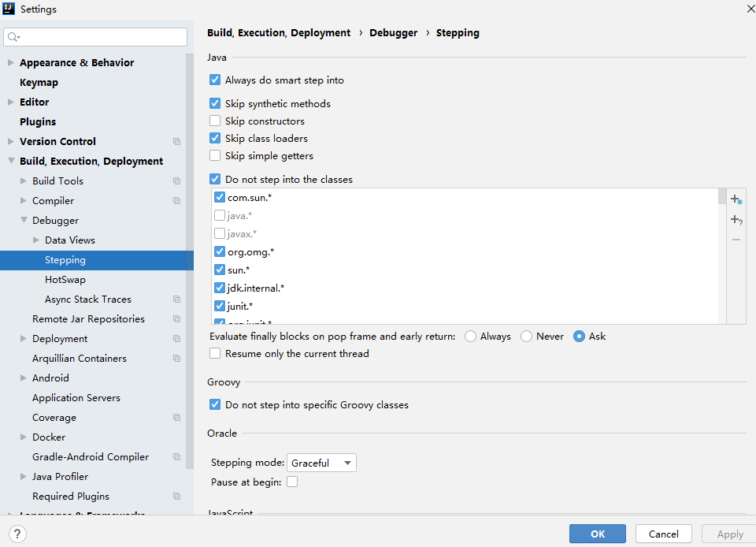
Task: Click the class list vertical scrollbar
Action: 721,197
